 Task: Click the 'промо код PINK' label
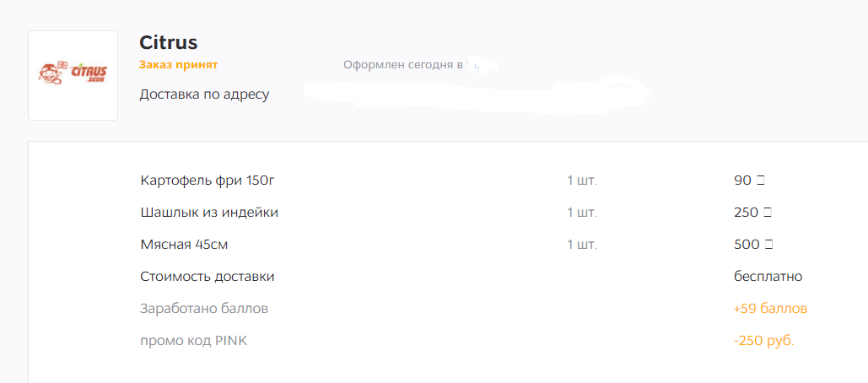[194, 341]
